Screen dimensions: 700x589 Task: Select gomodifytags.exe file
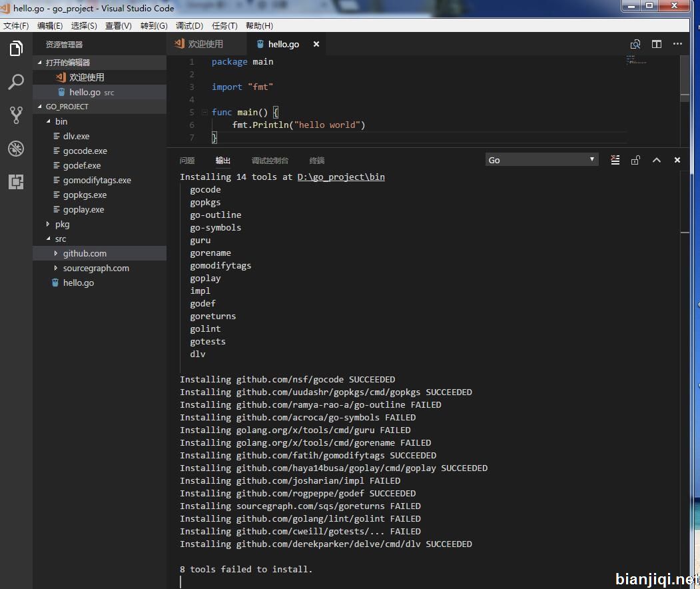[x=99, y=180]
